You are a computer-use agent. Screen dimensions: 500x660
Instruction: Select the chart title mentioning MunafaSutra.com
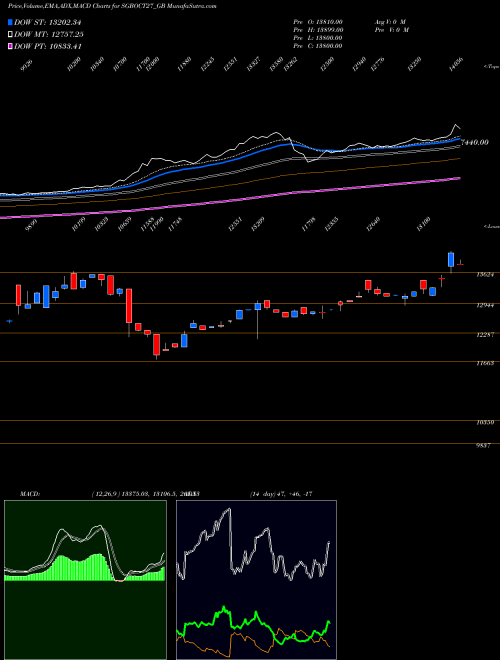click(x=112, y=7)
